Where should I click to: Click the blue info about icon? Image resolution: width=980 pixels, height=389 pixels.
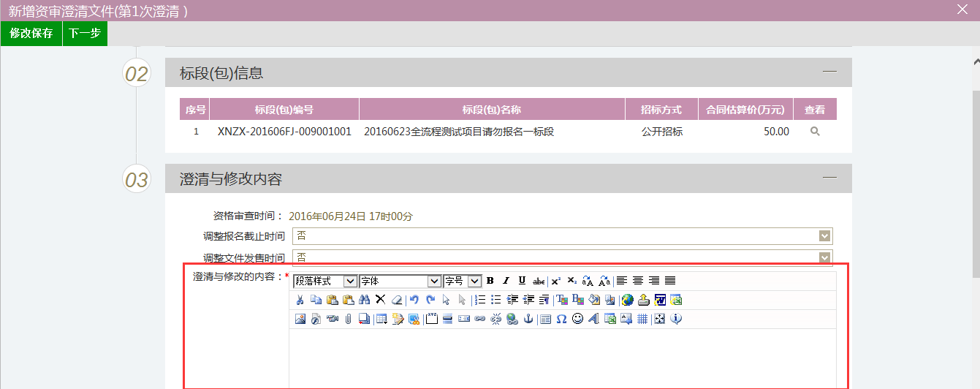676,319
